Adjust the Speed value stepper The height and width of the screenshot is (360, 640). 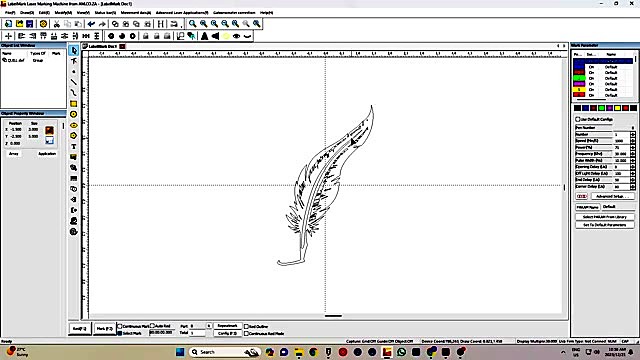coord(633,141)
